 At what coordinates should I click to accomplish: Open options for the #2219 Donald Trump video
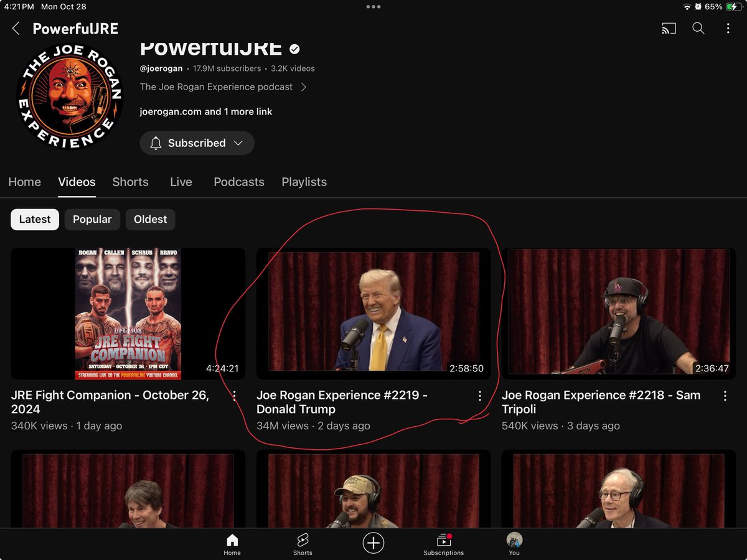pos(480,396)
